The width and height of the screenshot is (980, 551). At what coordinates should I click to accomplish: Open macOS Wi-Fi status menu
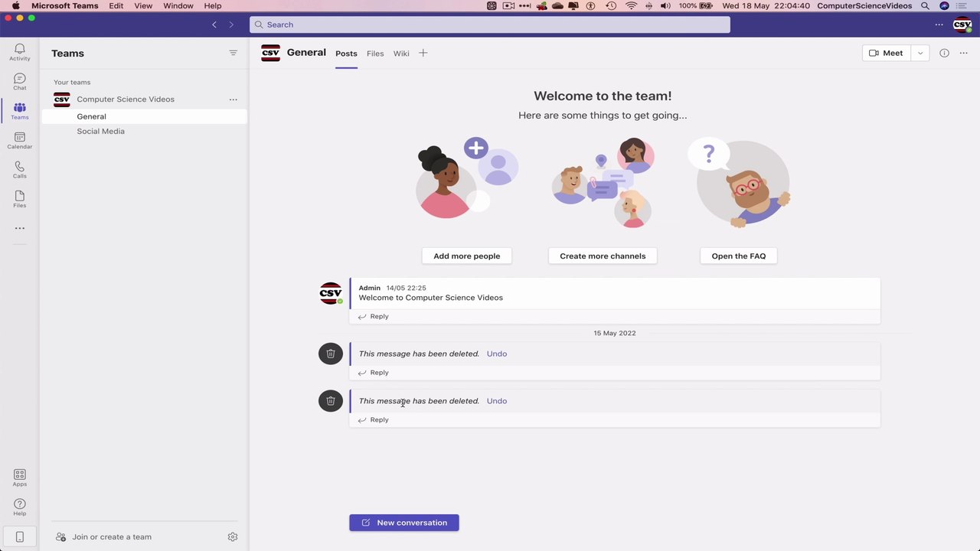pyautogui.click(x=631, y=6)
